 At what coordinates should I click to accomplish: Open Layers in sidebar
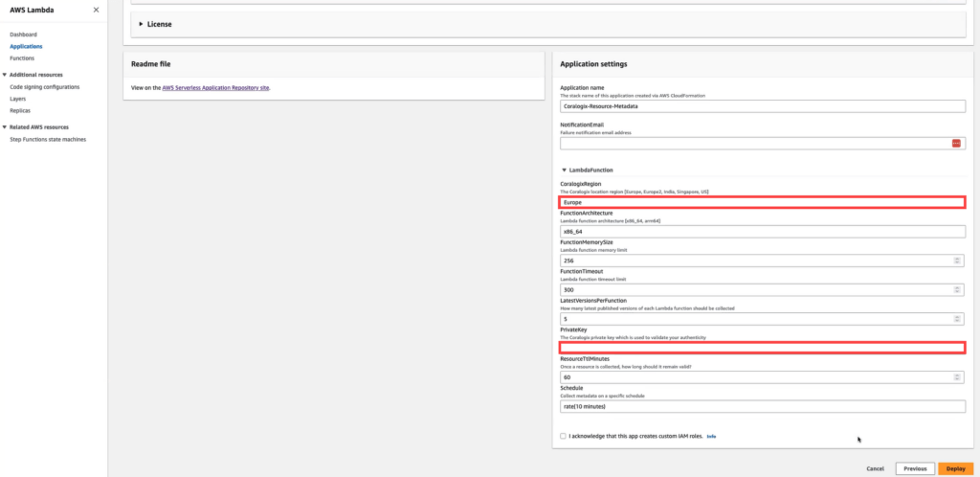point(17,99)
